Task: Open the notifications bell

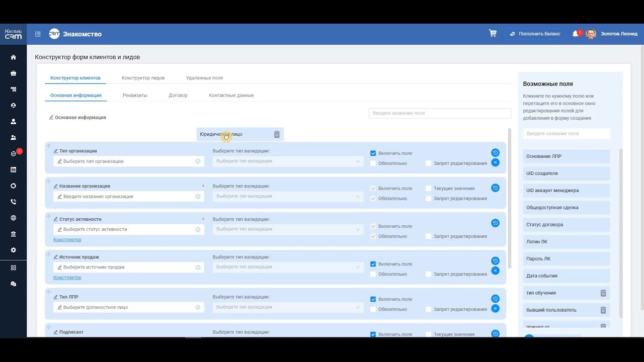Action: pyautogui.click(x=575, y=34)
